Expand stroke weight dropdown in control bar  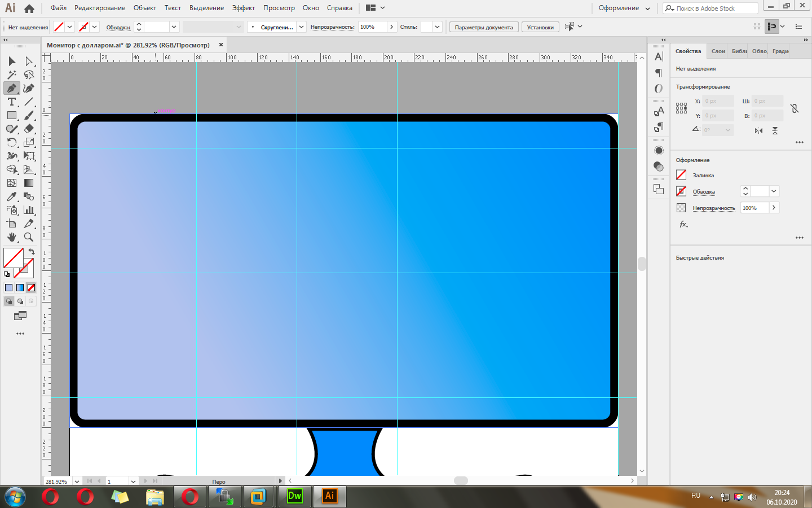[174, 27]
